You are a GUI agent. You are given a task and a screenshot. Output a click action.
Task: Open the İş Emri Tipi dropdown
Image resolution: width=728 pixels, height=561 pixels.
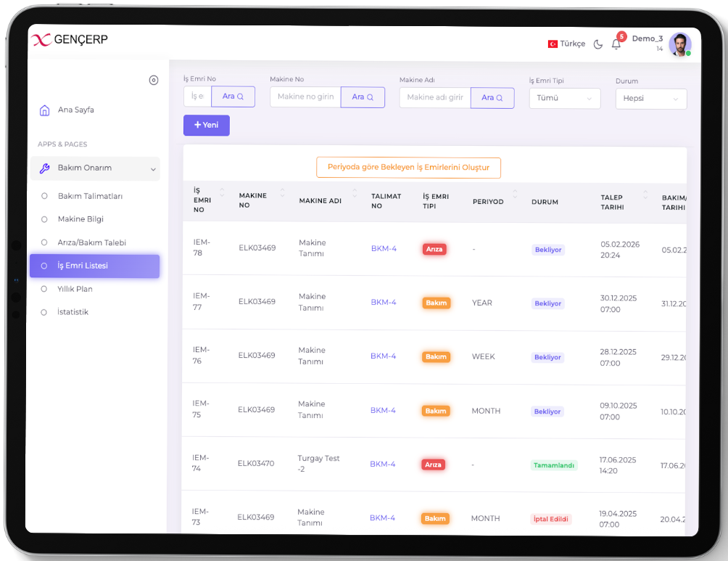coord(564,98)
